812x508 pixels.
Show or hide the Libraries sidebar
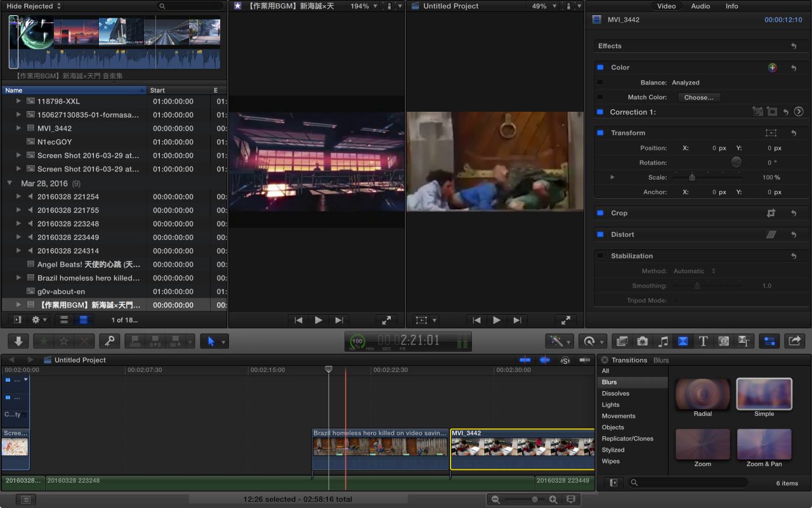17,320
